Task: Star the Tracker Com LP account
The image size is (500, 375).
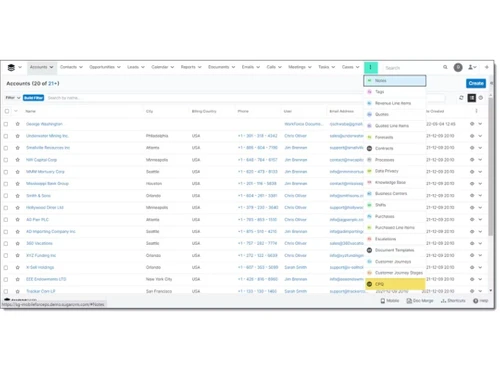Action: (x=18, y=291)
